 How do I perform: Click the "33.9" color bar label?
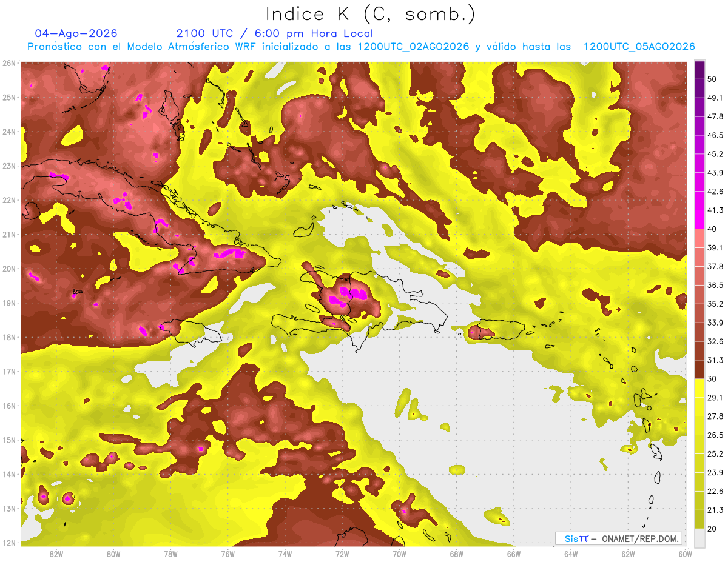715,323
